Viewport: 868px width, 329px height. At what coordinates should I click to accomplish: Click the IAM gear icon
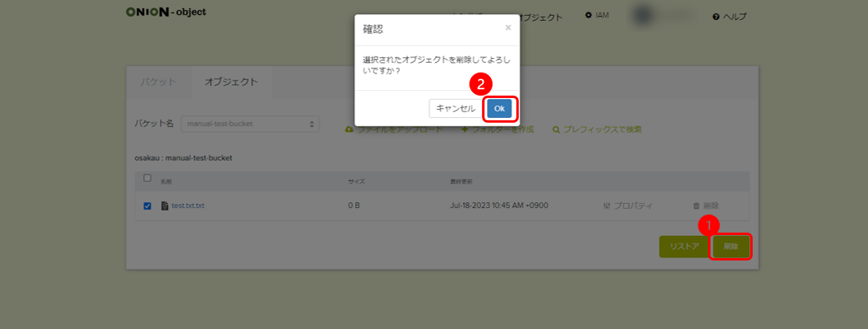(588, 15)
